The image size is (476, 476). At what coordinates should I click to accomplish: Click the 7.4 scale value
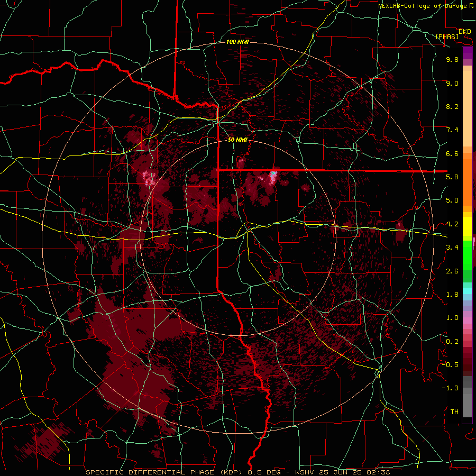click(452, 130)
